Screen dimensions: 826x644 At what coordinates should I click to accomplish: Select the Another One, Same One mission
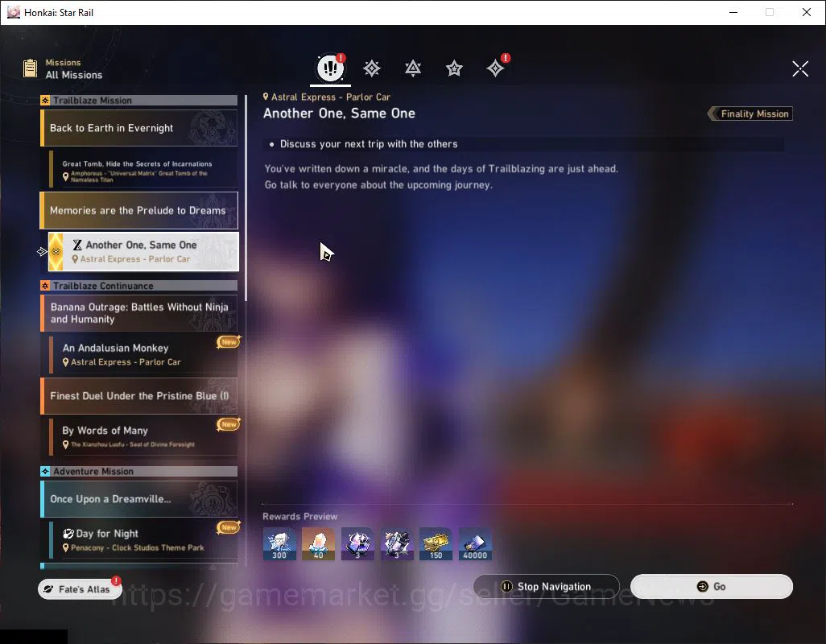143,252
